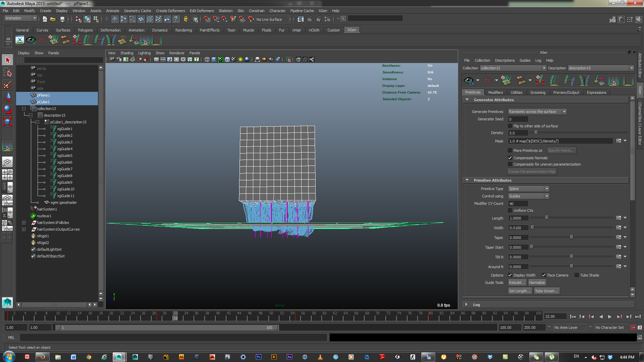Open the XGen window shelf icon

[x=20, y=40]
